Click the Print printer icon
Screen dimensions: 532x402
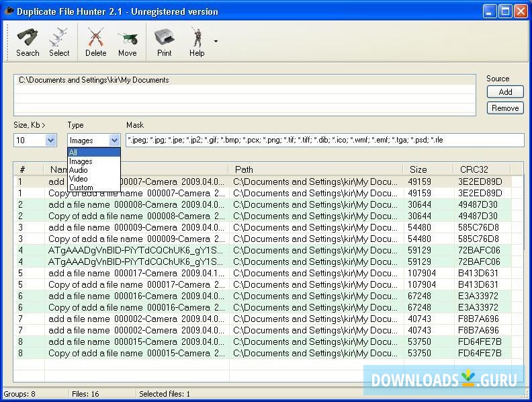(164, 38)
